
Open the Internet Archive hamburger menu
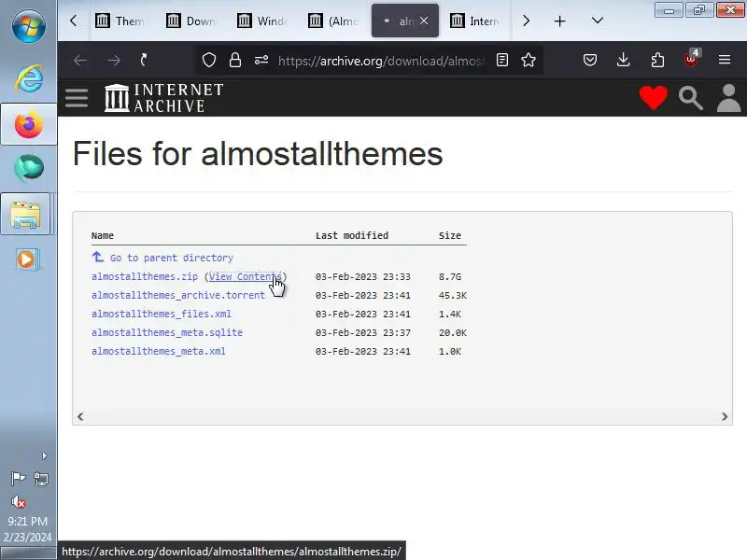coord(77,98)
